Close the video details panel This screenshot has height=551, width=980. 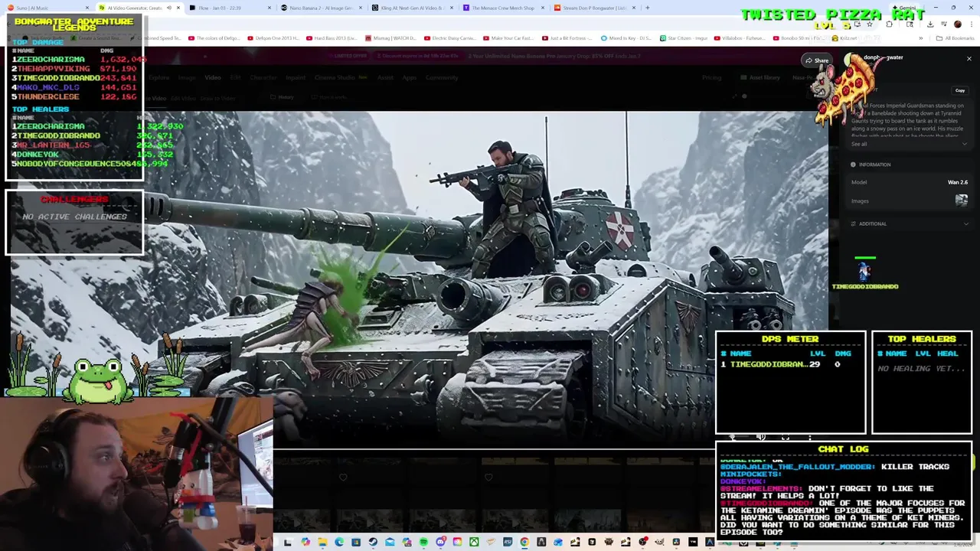point(969,59)
